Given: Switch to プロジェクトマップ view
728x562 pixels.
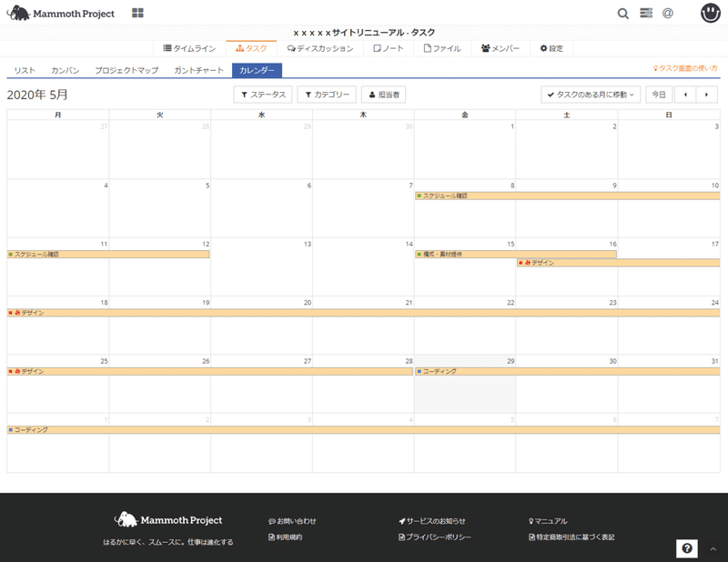Looking at the screenshot, I should 126,70.
